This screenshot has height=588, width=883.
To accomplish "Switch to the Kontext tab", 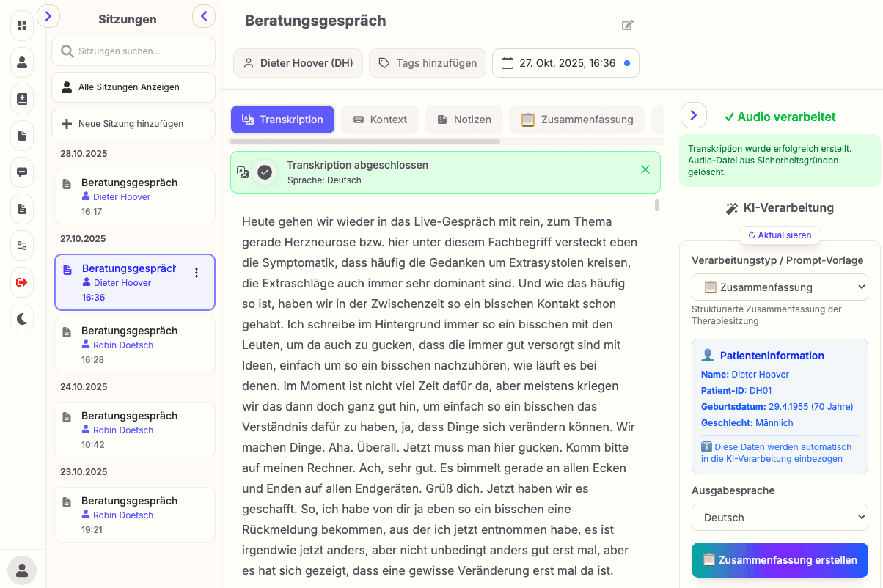I will [380, 120].
